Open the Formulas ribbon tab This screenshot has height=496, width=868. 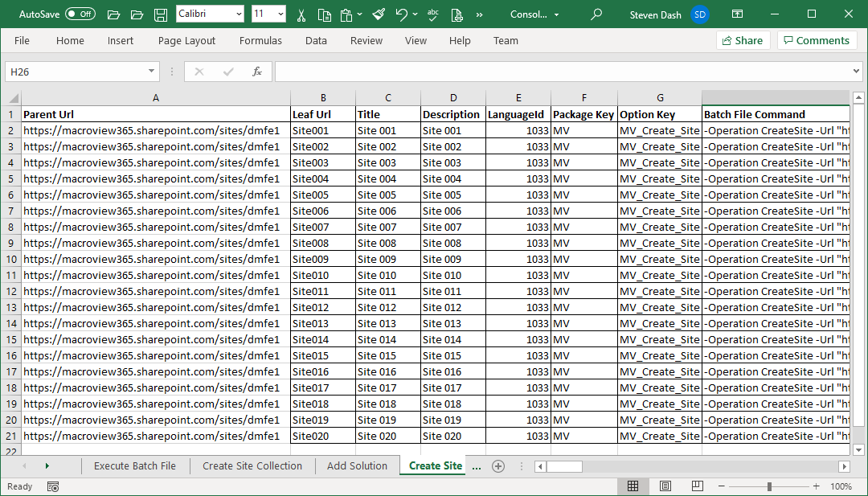coord(260,40)
